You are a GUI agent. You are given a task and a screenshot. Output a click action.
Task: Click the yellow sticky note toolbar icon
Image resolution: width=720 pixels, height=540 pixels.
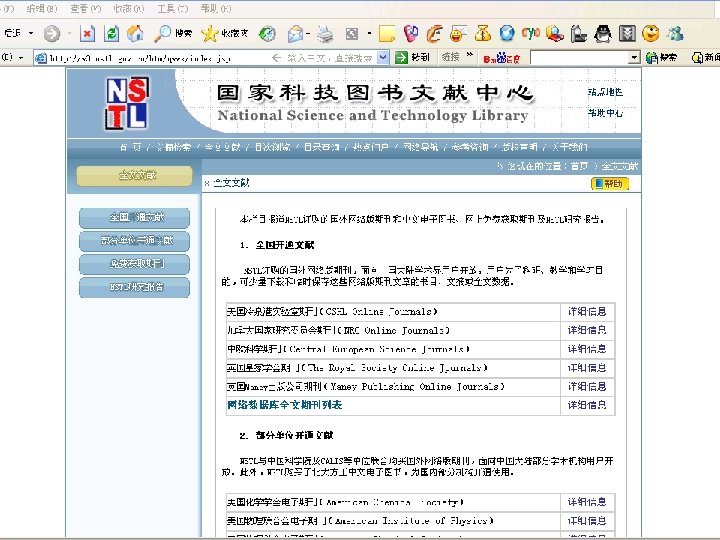(387, 34)
